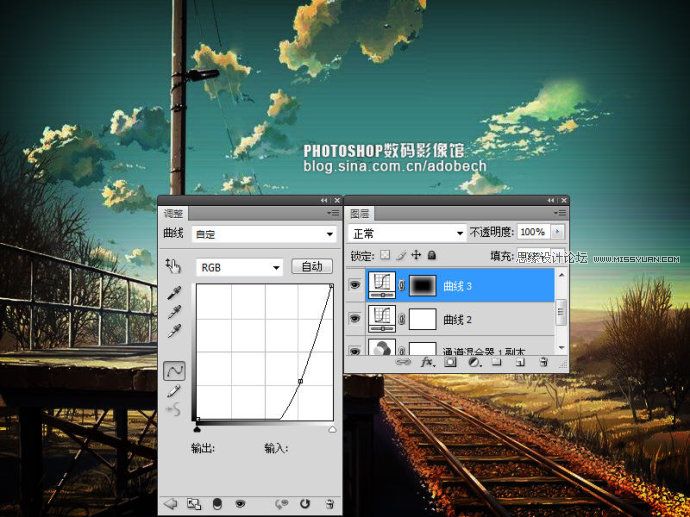The height and width of the screenshot is (517, 690).
Task: Open the curves preset dropdown 自定
Action: click(x=264, y=234)
